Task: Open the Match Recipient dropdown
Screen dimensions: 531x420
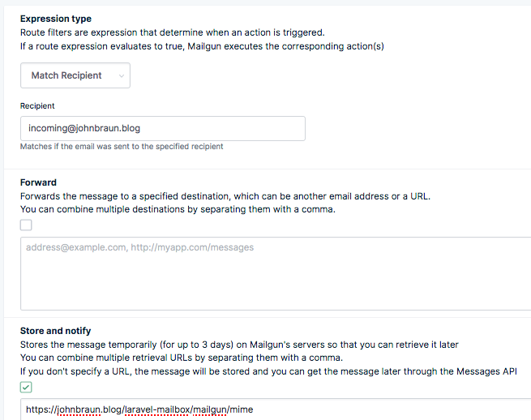Action: click(x=75, y=75)
